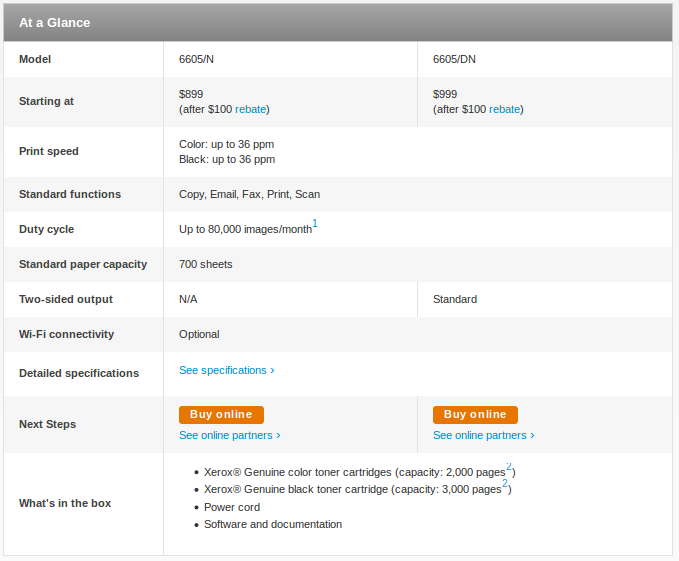Viewport: 679px width, 561px height.
Task: Click the $899 price text
Action: pos(191,94)
